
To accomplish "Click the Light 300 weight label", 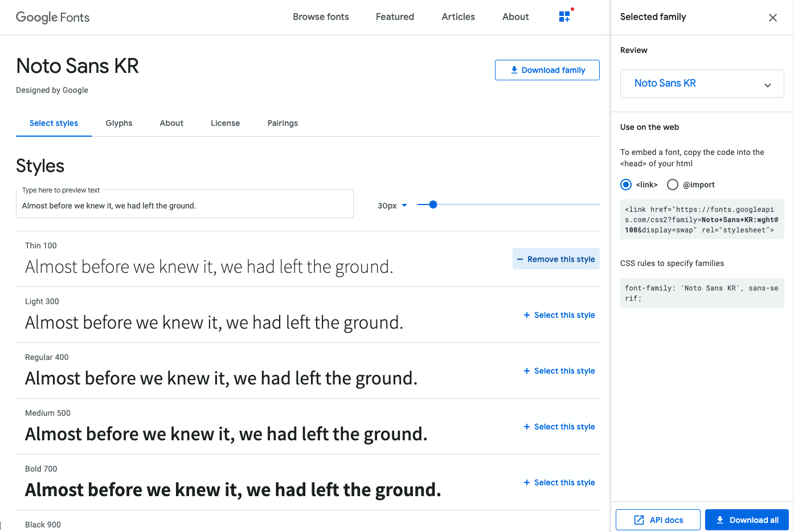I will coord(42,301).
